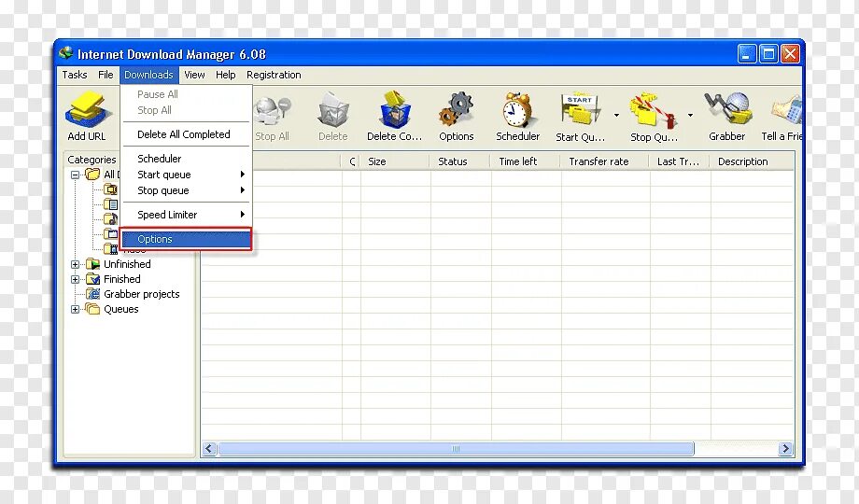Screen dimensions: 859x504
Task: Open the Grabber tool icon
Action: pos(727,109)
